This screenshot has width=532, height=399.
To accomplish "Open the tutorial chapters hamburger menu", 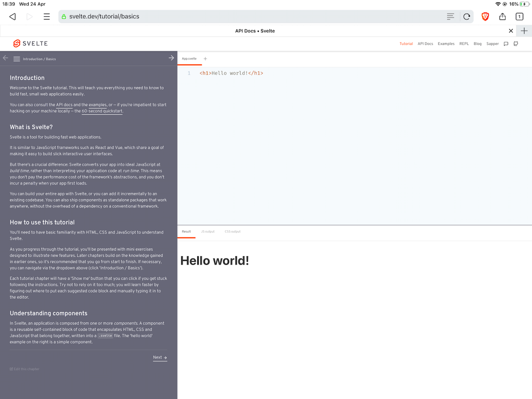I will click(17, 59).
